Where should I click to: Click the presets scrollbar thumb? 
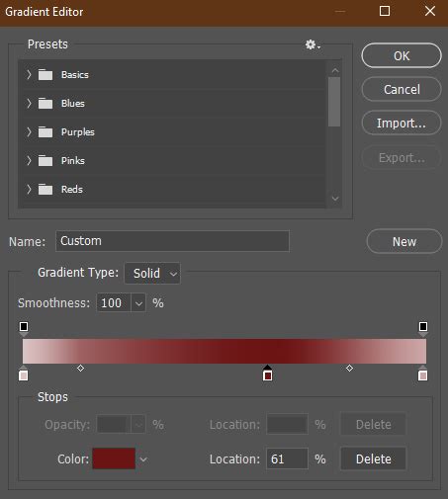334,102
